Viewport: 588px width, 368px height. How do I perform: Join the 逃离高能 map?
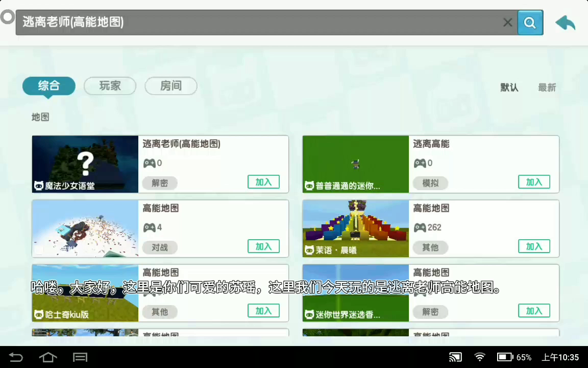(534, 182)
